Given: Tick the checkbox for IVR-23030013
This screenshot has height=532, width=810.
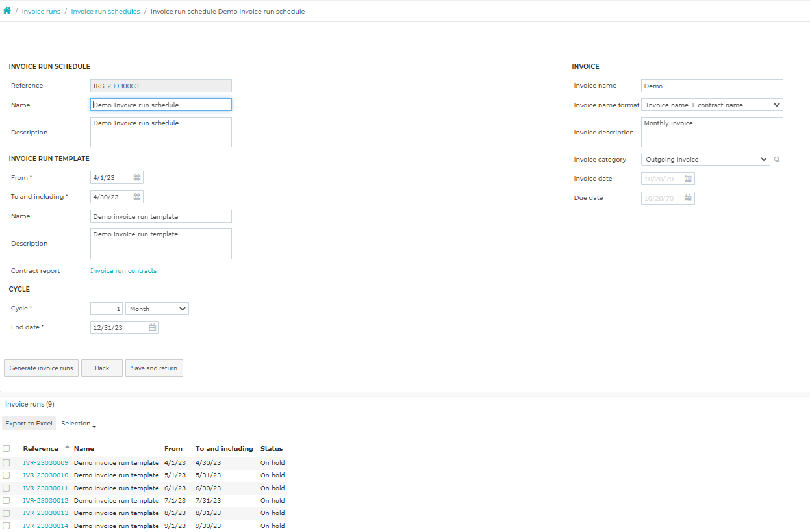Looking at the screenshot, I should [x=6, y=513].
